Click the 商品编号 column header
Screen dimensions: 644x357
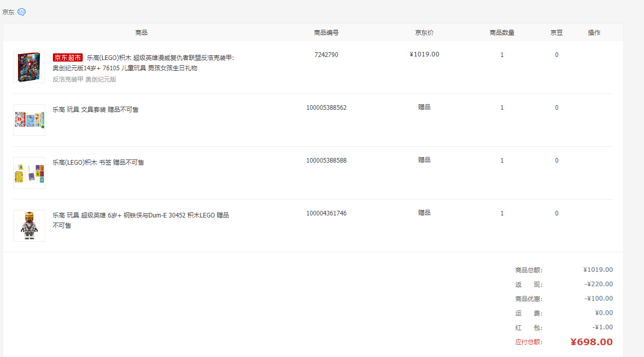[327, 33]
